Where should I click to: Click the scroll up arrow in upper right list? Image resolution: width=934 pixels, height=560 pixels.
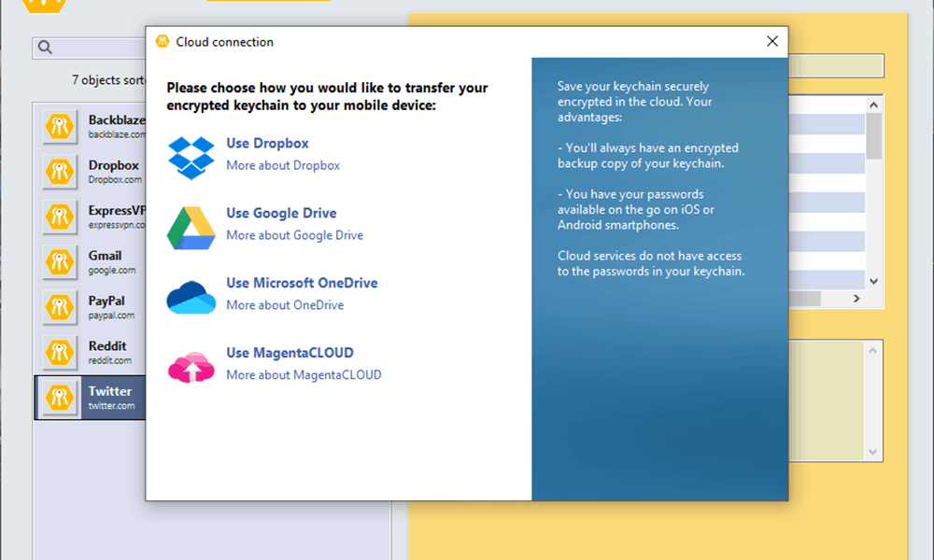[874, 105]
